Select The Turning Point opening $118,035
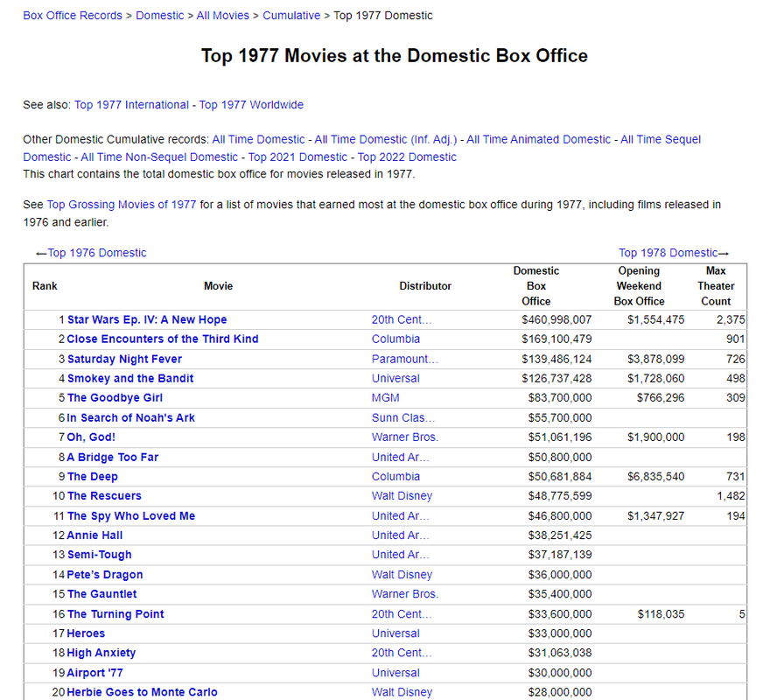This screenshot has width=770, height=700. (661, 614)
